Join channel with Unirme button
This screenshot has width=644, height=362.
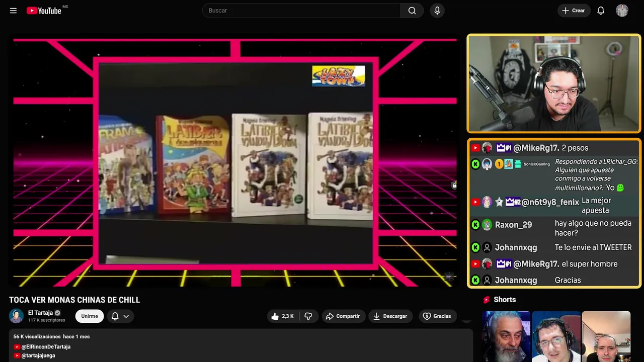90,316
